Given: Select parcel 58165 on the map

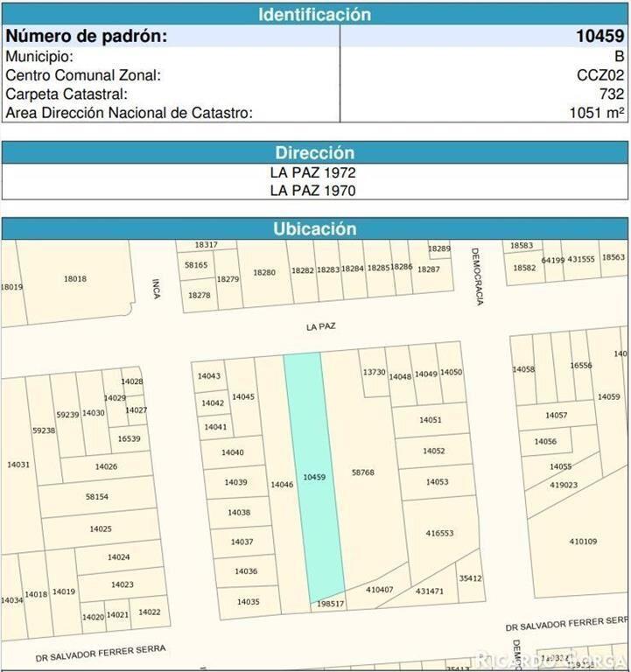Looking at the screenshot, I should pos(196,265).
